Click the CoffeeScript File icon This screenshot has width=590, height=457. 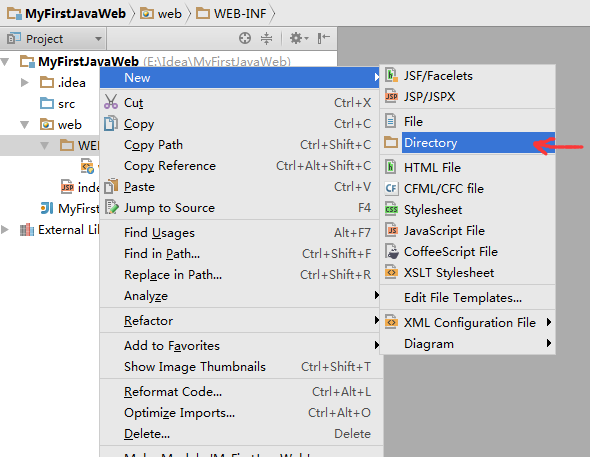tap(392, 251)
